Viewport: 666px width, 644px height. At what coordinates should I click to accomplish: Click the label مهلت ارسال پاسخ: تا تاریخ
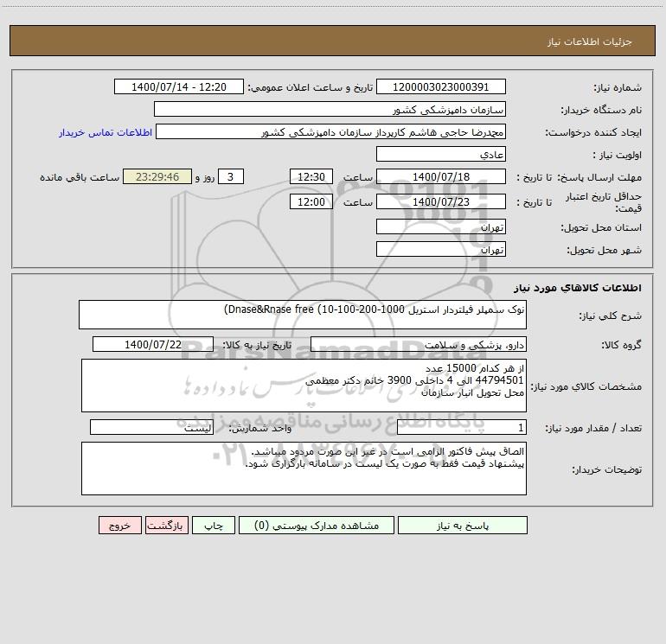point(580,177)
